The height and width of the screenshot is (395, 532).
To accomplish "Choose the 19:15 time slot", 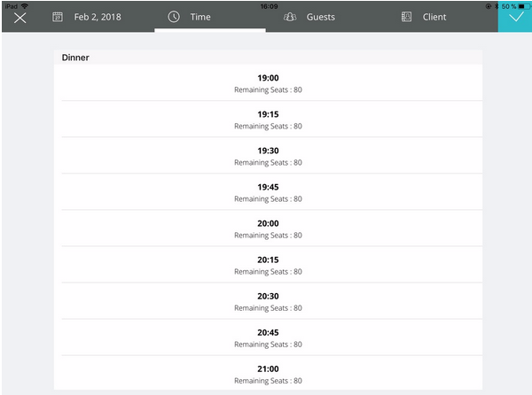I will coord(268,120).
